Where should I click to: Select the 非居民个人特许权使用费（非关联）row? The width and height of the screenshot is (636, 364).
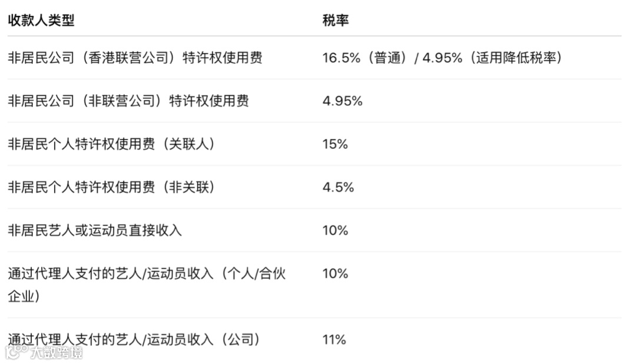(111, 187)
